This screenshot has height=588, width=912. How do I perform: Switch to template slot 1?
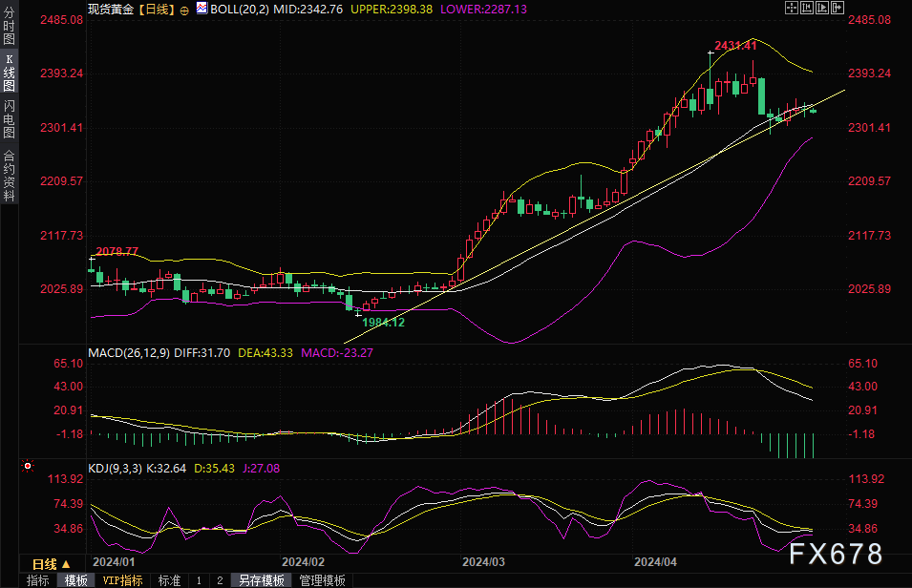click(199, 580)
